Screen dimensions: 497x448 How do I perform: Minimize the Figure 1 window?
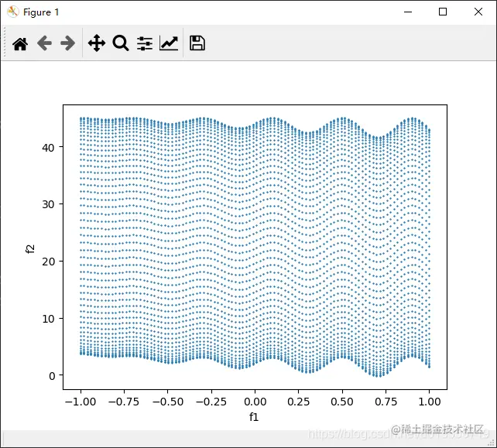pos(408,12)
